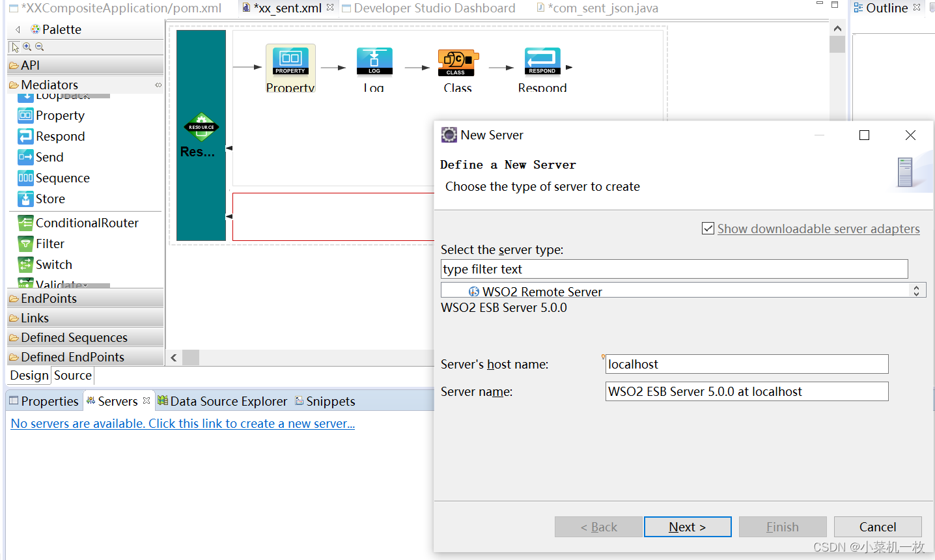
Task: Pick the Property mediator in the palette
Action: tap(52, 115)
